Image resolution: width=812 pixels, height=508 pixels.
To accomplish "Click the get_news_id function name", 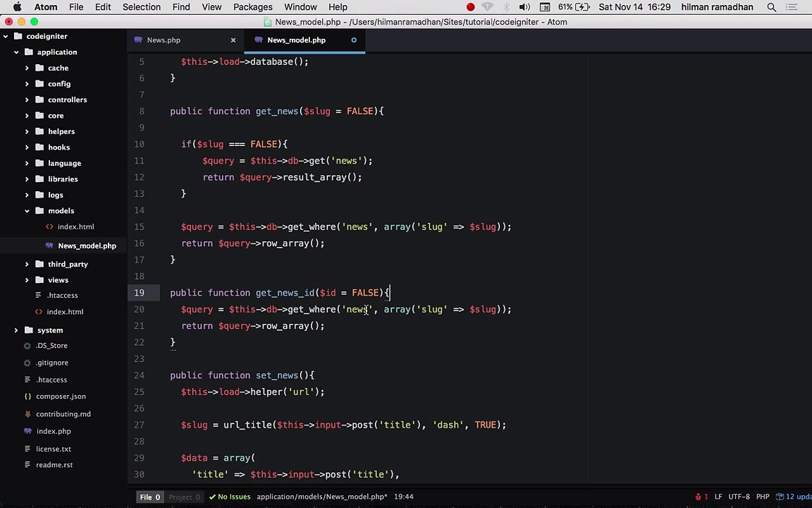I will pyautogui.click(x=285, y=293).
